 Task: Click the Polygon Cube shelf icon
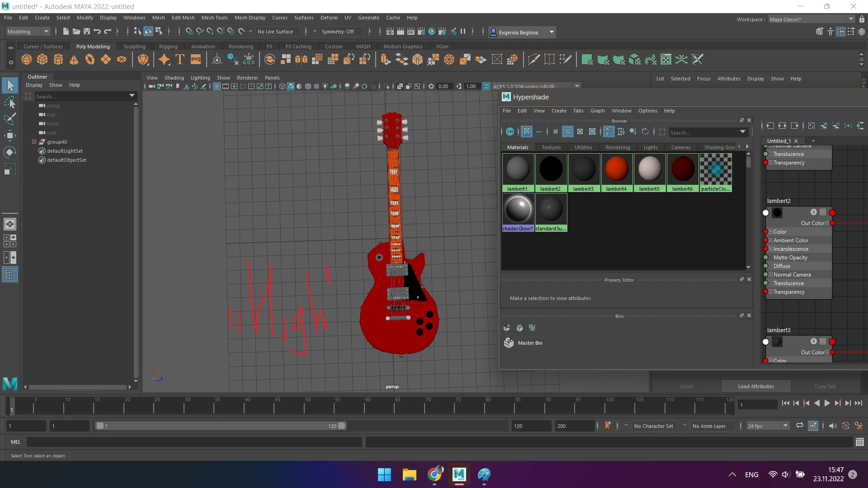[x=42, y=59]
